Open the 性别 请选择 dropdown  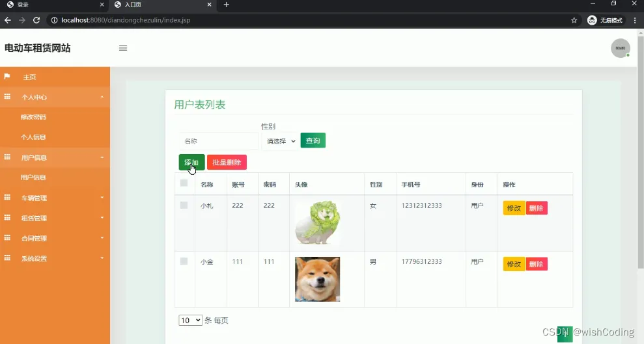pos(281,141)
